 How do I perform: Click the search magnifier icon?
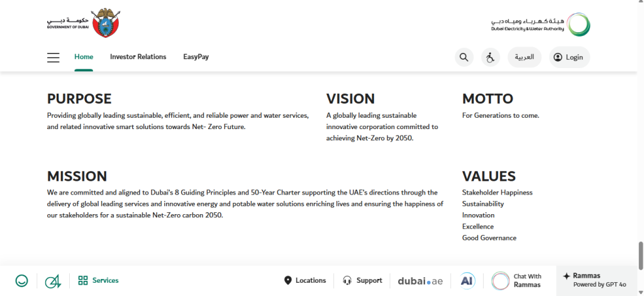click(x=464, y=57)
